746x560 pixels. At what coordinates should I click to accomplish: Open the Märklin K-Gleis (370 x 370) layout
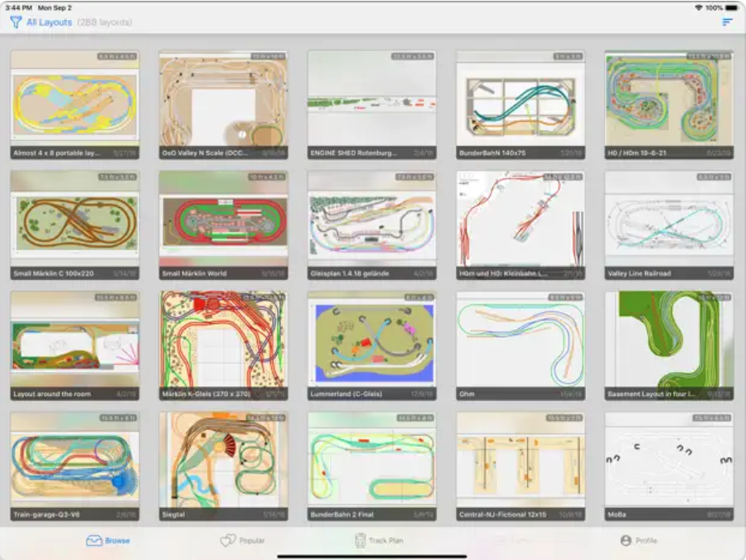[223, 345]
